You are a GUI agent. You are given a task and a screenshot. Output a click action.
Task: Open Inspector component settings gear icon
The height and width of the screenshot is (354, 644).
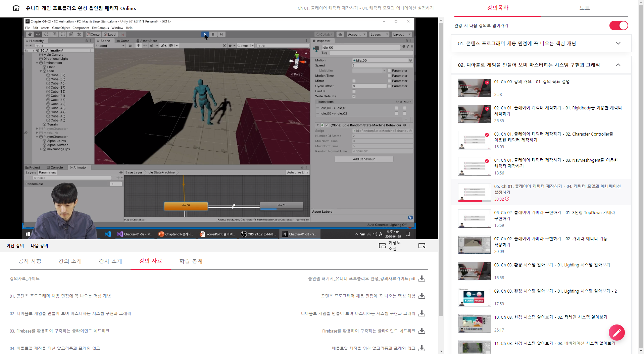412,47
